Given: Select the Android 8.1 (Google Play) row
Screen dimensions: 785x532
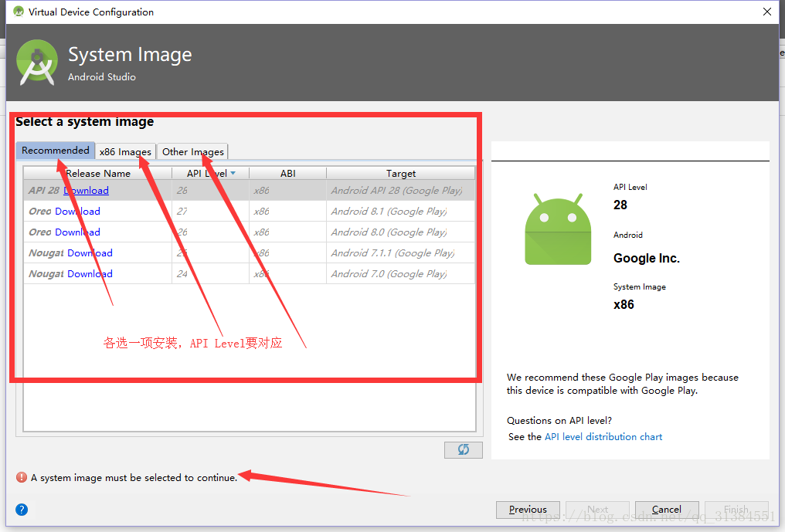Looking at the screenshot, I should (250, 212).
